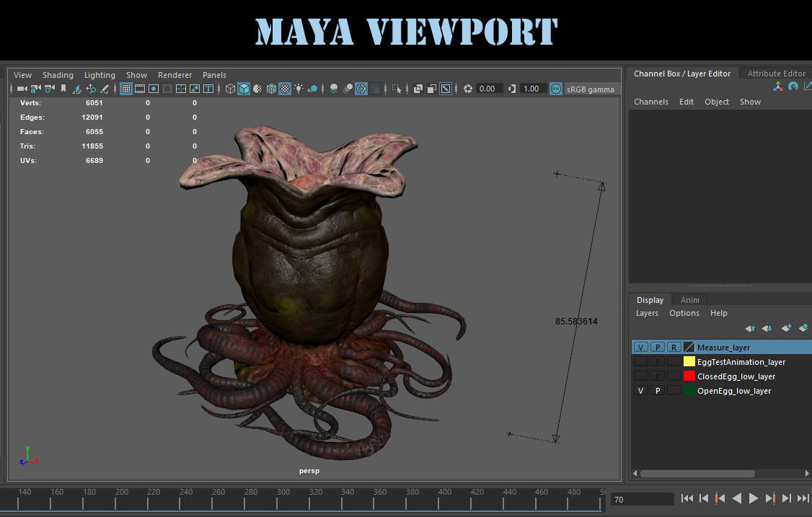The width and height of the screenshot is (812, 517).
Task: Click the camera Bookmarks icon
Action: [63, 89]
